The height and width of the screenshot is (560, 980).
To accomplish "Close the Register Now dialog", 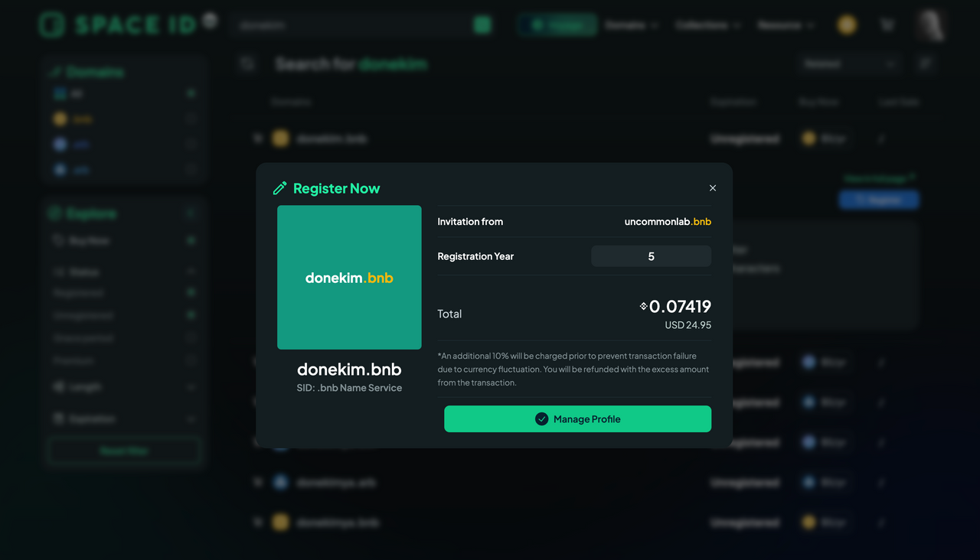I will coord(713,188).
